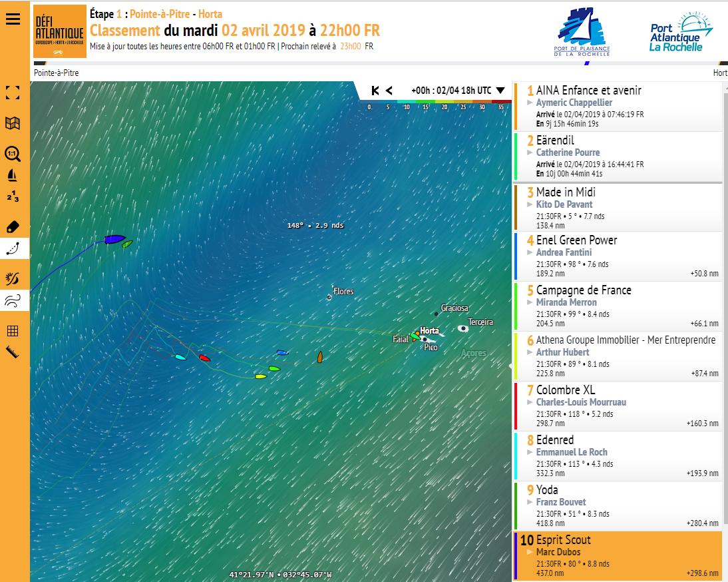This screenshot has height=582, width=728.
Task: Click the Pointe-à-Pitre start label
Action: point(56,73)
